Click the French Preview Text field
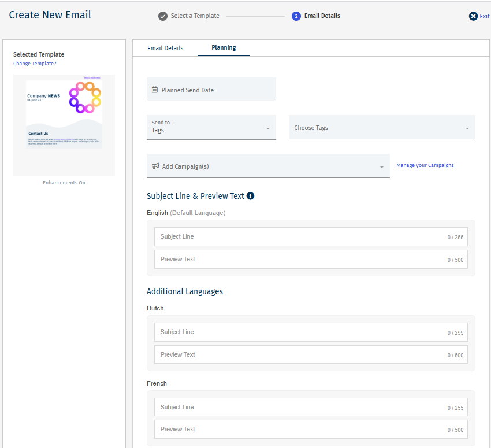This screenshot has width=491, height=448. click(300, 429)
